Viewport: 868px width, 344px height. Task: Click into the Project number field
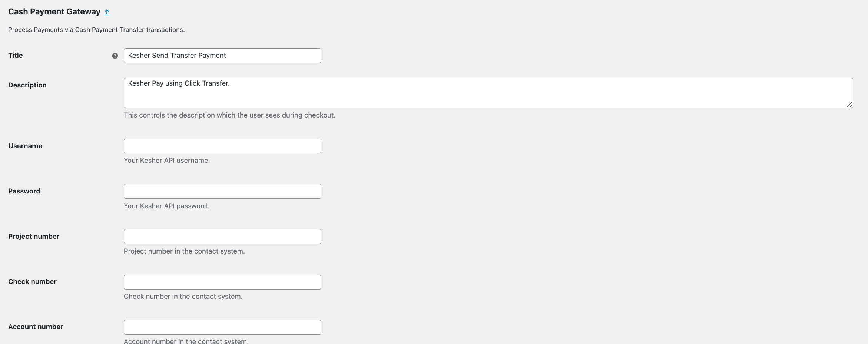[x=222, y=236]
